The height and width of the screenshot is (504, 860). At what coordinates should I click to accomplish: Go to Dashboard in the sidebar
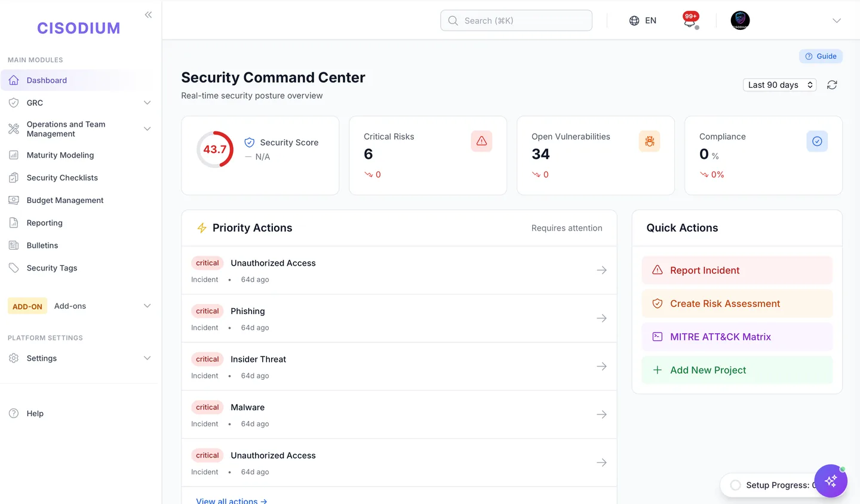pos(78,81)
